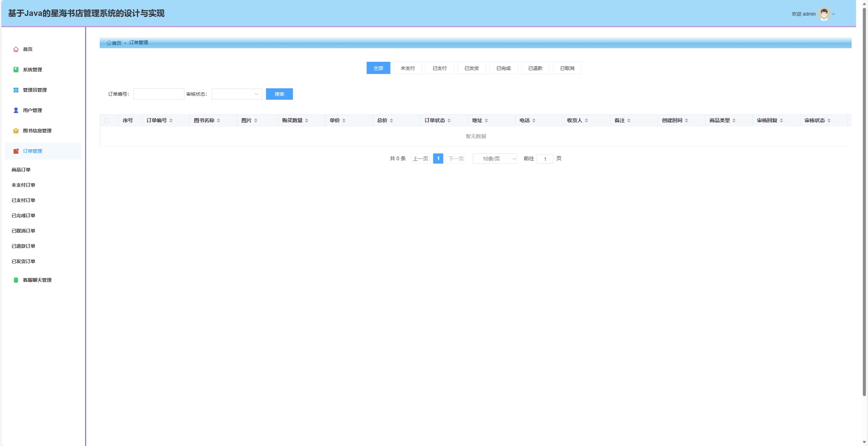Viewport: 868px width, 446px height.
Task: Click the red 订单管理 sidebar icon
Action: [16, 151]
